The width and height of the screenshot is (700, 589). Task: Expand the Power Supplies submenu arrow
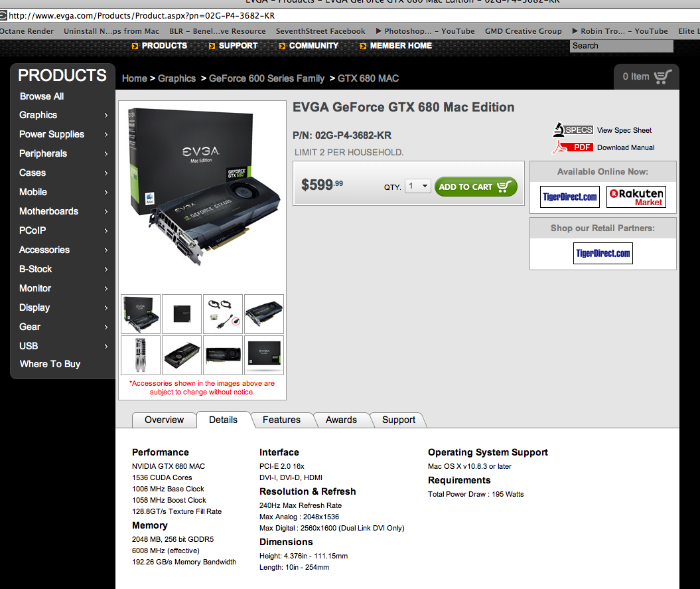click(105, 135)
